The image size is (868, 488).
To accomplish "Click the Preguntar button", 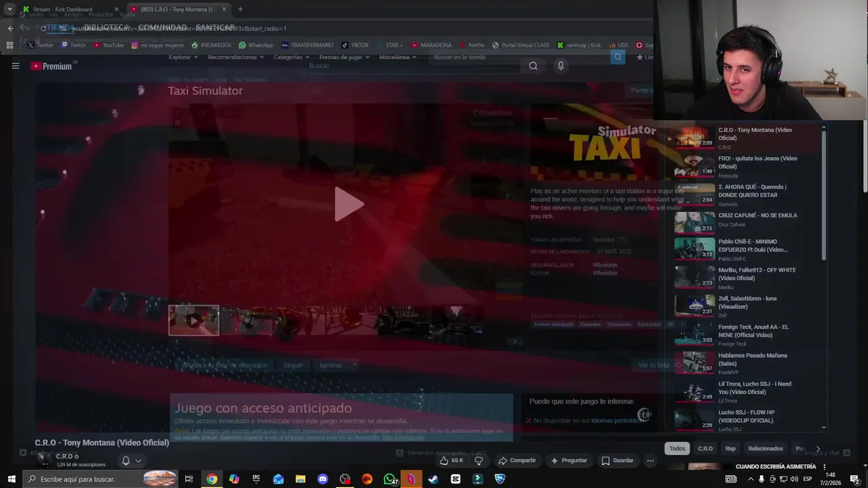I will tap(568, 460).
